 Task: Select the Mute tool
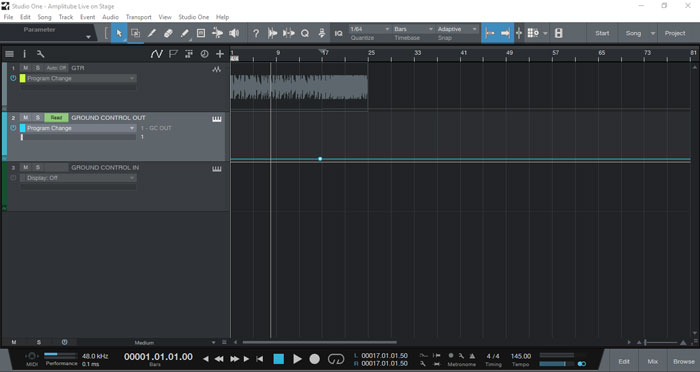(x=201, y=33)
